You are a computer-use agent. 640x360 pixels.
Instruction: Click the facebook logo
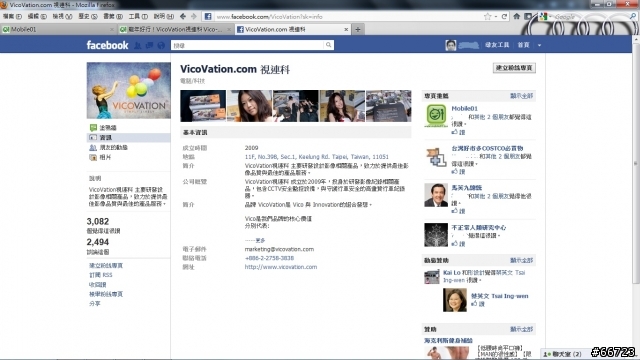point(107,45)
